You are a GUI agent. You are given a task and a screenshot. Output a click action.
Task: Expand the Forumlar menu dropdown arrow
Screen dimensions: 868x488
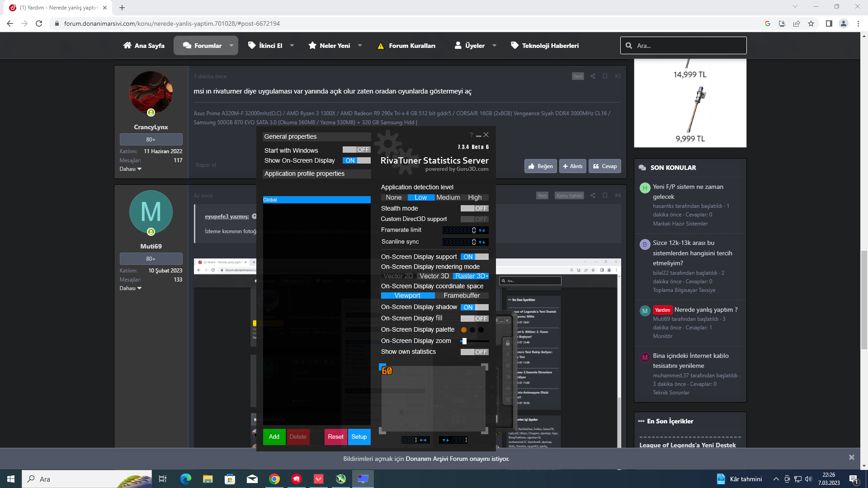(x=231, y=46)
